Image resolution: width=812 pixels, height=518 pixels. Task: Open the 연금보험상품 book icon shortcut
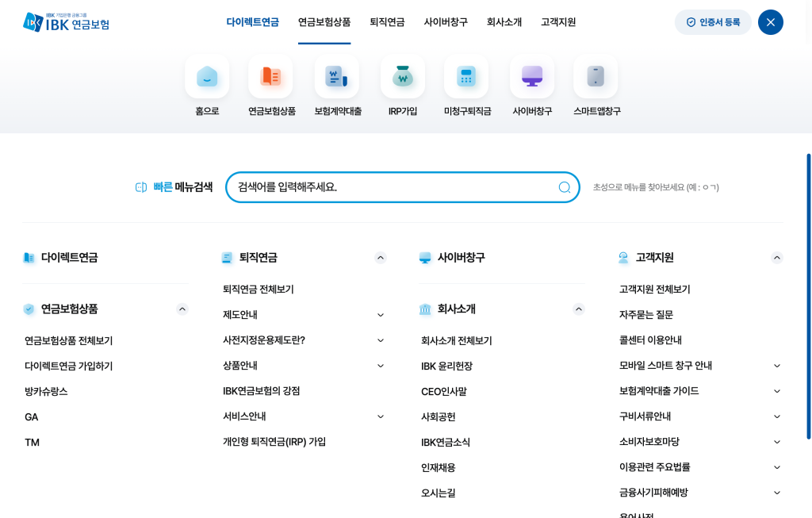270,77
